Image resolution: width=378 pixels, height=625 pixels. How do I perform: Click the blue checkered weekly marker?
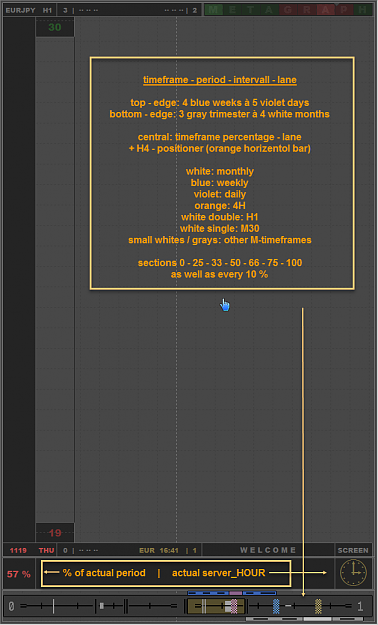pyautogui.click(x=276, y=606)
